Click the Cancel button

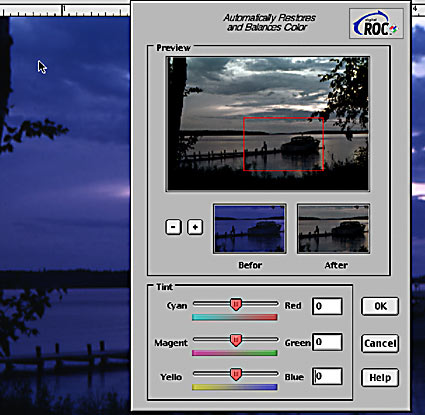click(x=380, y=343)
